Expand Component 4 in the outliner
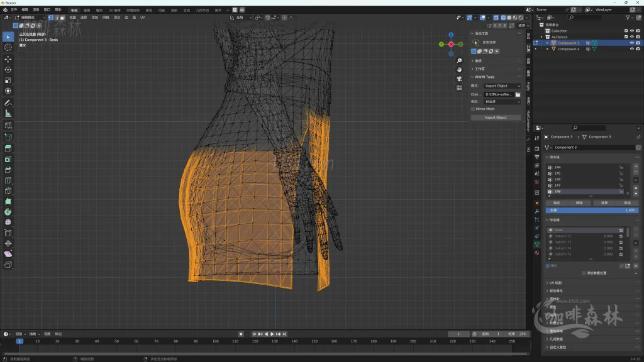The height and width of the screenshot is (362, 644). [x=547, y=49]
